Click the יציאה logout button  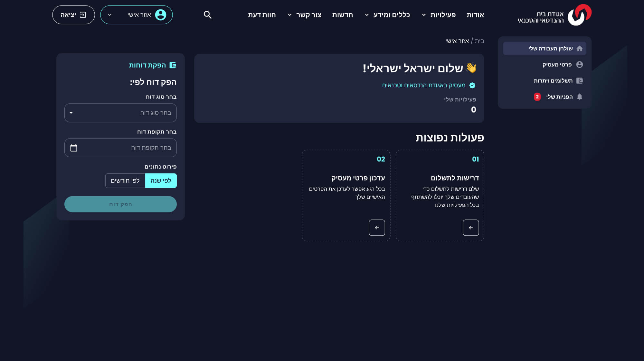73,15
